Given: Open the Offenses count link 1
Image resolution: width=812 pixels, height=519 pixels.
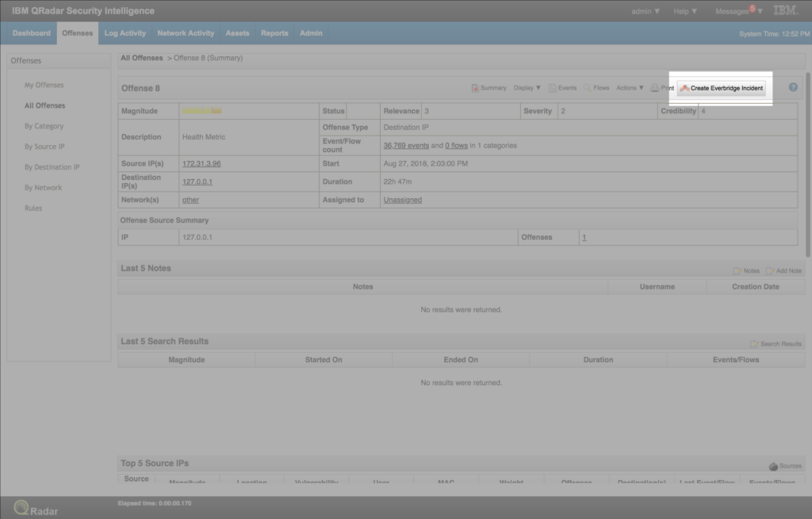Looking at the screenshot, I should (584, 238).
